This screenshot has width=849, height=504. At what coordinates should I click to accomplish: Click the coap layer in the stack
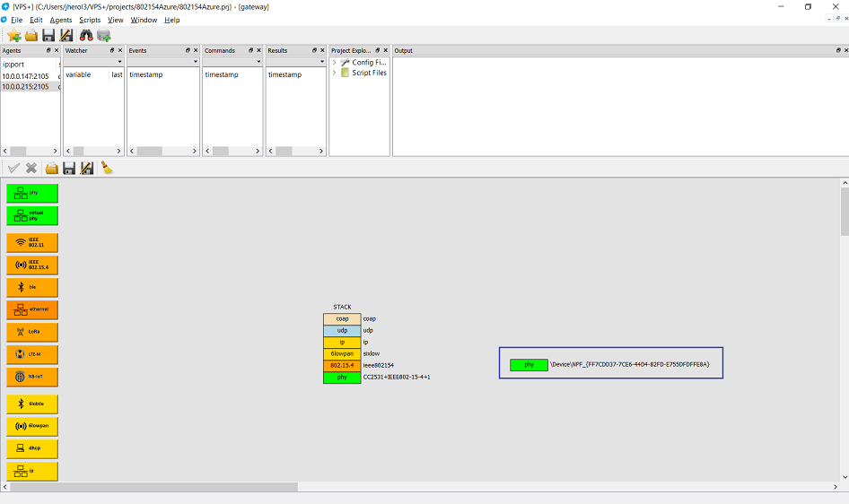tap(342, 318)
